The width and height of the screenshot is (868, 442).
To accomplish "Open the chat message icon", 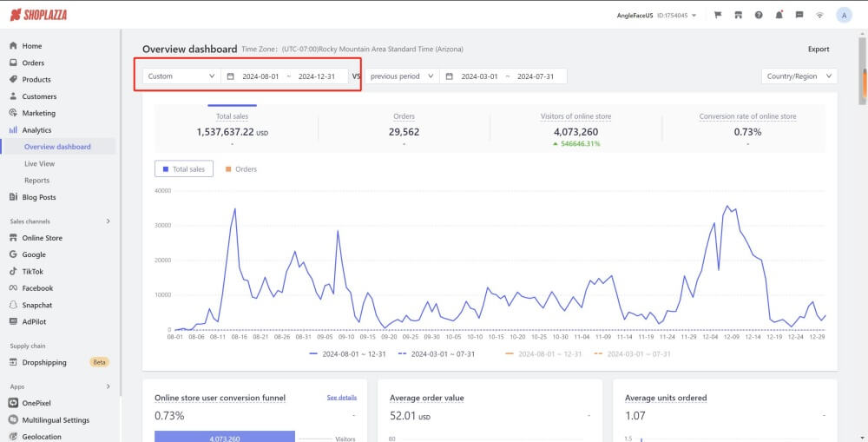I will point(799,15).
